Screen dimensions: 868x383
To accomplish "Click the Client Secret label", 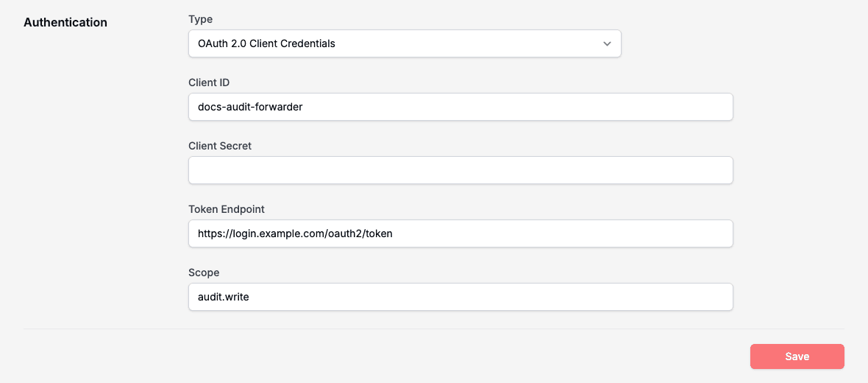I will (x=221, y=146).
